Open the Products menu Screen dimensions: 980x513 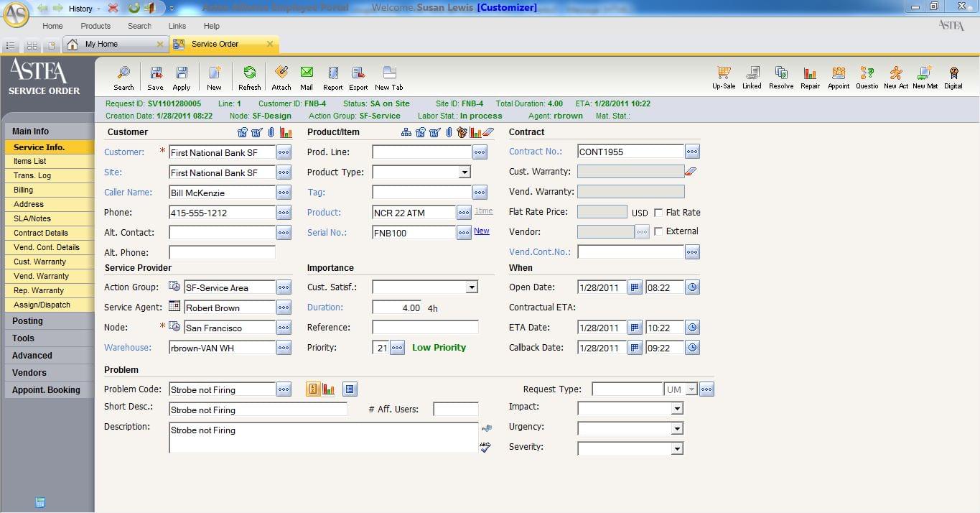95,26
